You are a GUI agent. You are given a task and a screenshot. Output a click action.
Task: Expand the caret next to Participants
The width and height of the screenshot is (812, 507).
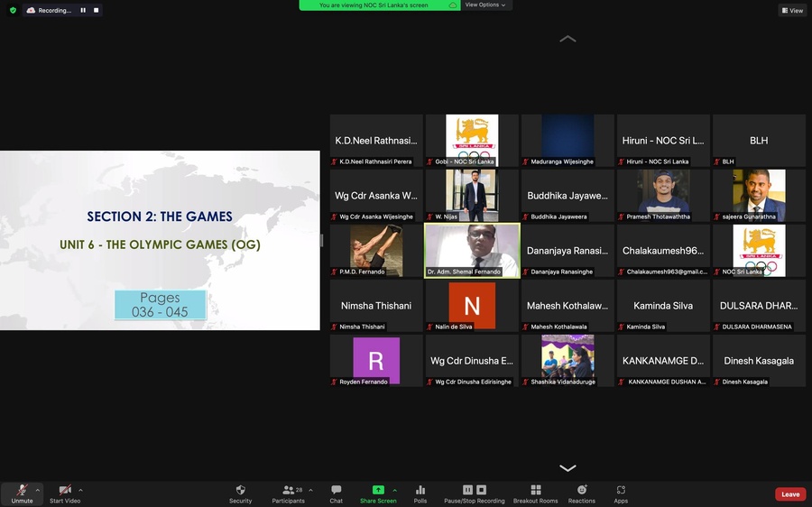(311, 490)
